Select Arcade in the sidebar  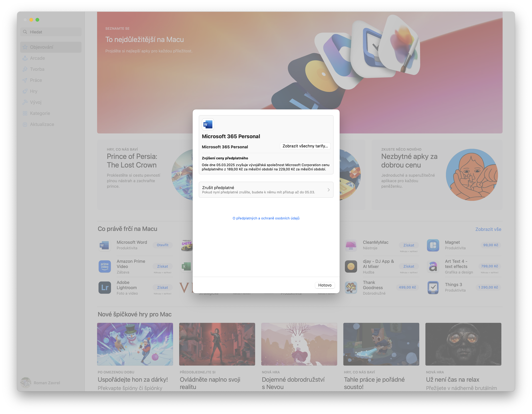tap(37, 58)
